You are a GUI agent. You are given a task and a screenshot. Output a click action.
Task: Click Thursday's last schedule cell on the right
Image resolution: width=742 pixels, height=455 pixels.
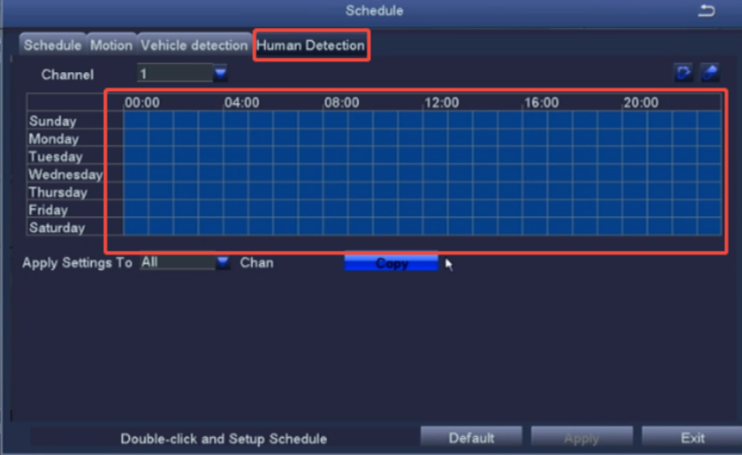(x=709, y=192)
